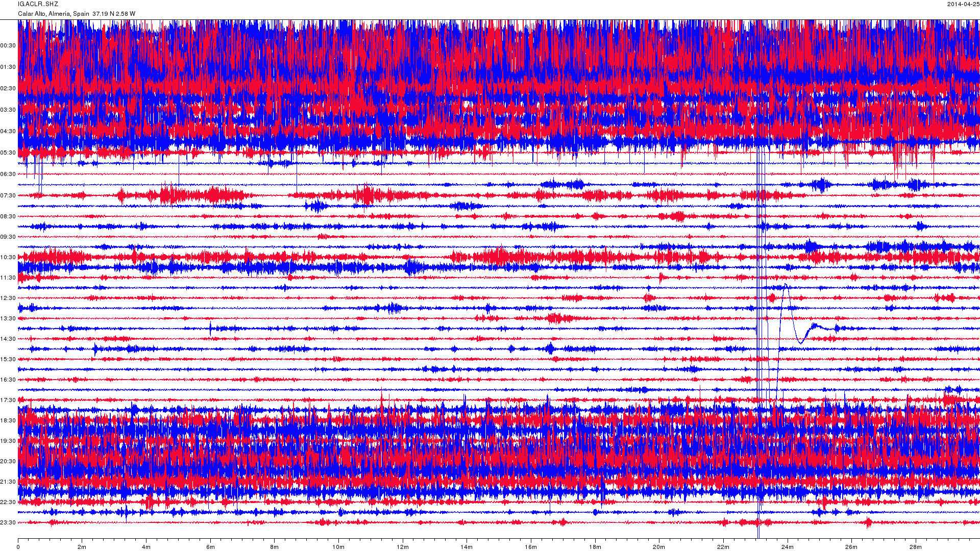Click the 18m axis tick label
980x551 pixels.
click(595, 547)
